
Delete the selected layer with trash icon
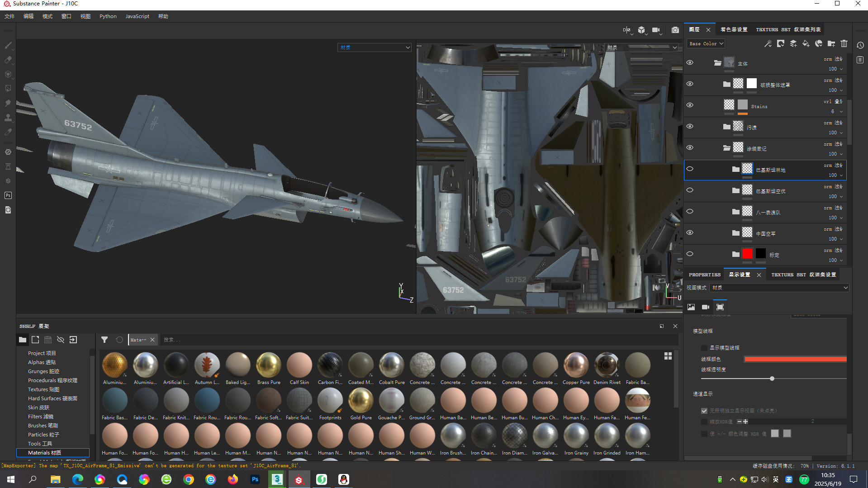[844, 43]
